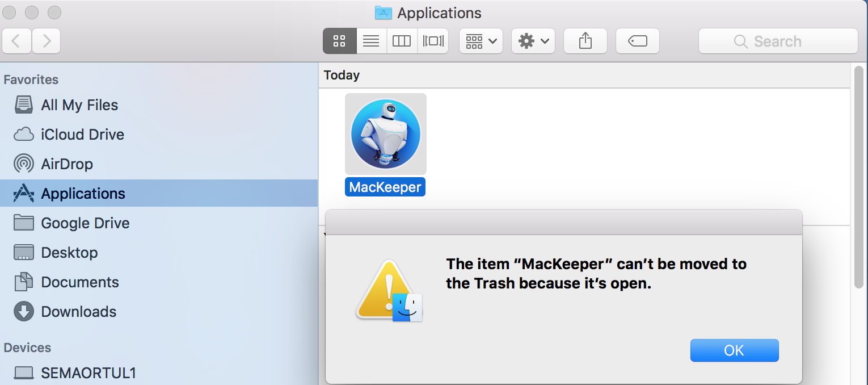
Task: Open AirDrop in sidebar
Action: 159,164
